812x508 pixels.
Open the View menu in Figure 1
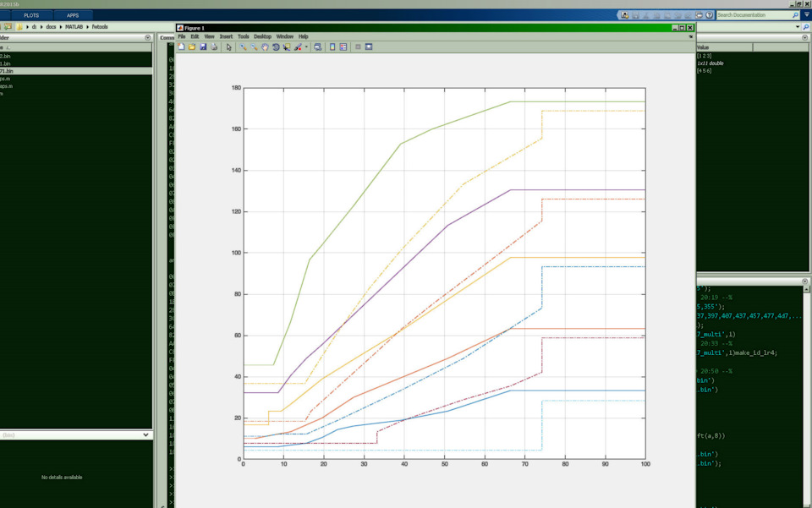tap(209, 36)
